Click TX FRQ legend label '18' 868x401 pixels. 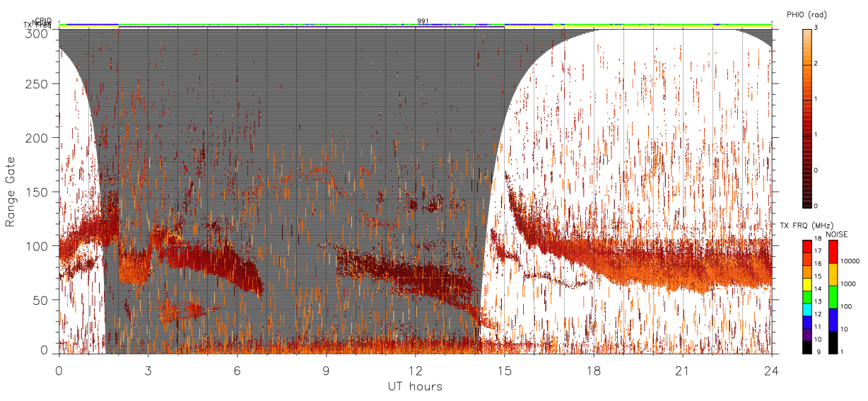click(818, 238)
